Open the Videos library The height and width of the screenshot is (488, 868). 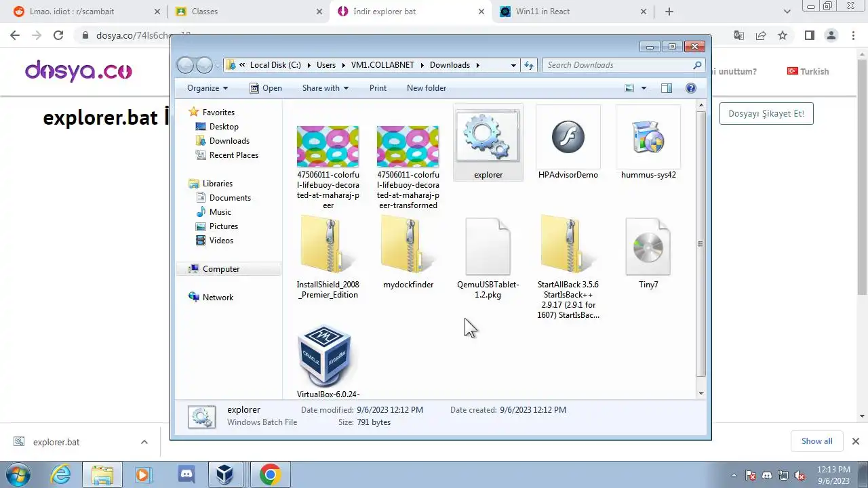[221, 241]
